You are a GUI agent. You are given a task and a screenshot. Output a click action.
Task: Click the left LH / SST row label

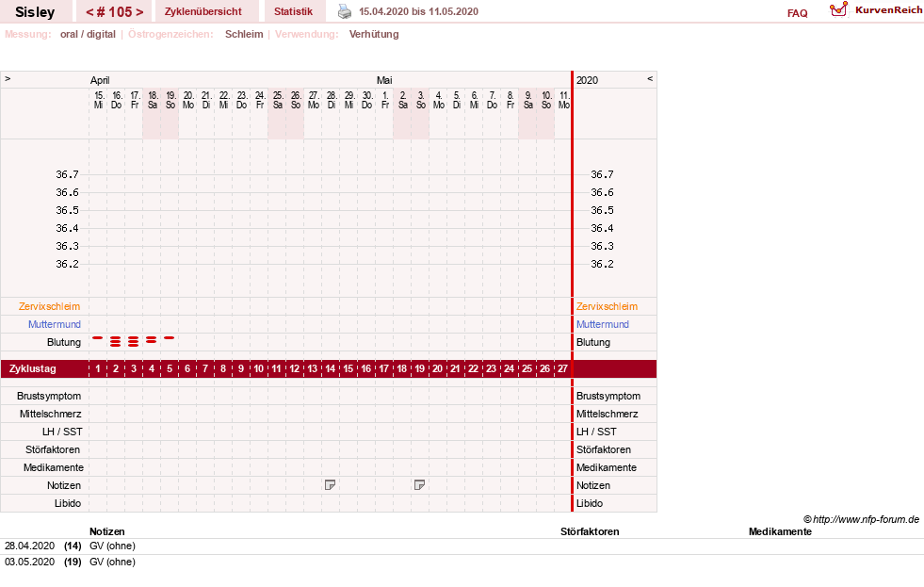tap(62, 432)
